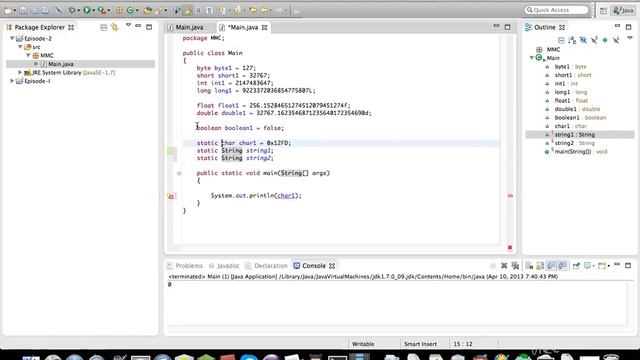Click the Save toolbar icon

pyautogui.click(x=23, y=10)
